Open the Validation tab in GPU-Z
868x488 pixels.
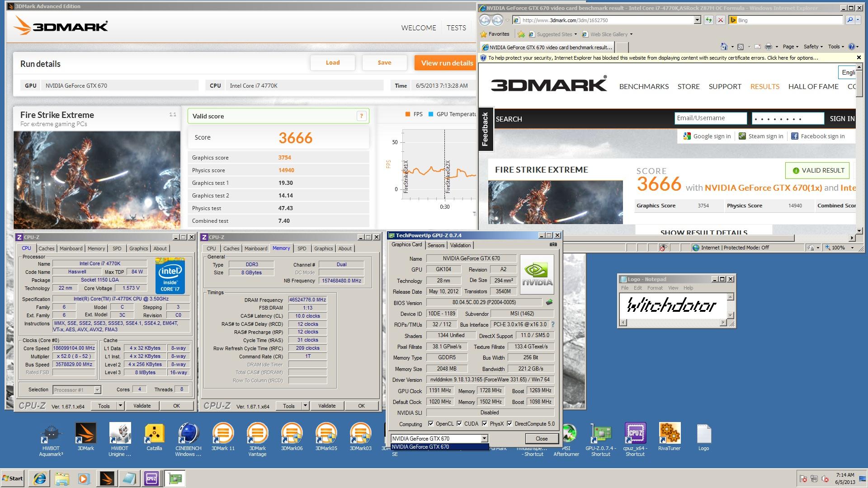tap(460, 245)
